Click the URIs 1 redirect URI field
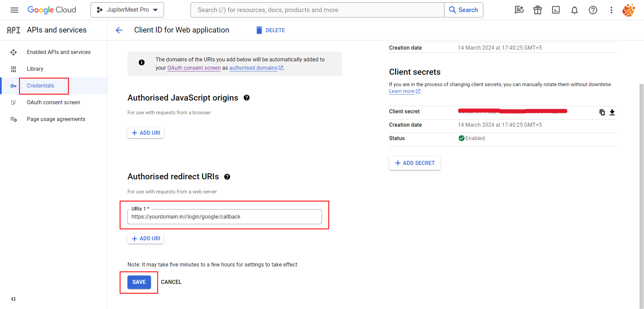 pyautogui.click(x=224, y=217)
